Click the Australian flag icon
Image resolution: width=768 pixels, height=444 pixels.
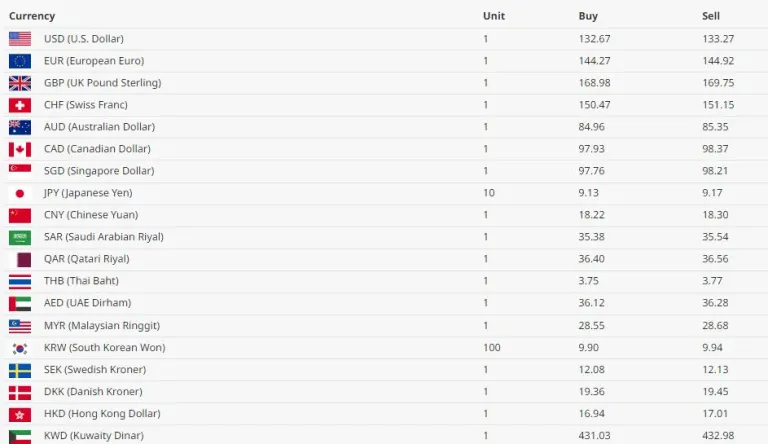click(20, 127)
